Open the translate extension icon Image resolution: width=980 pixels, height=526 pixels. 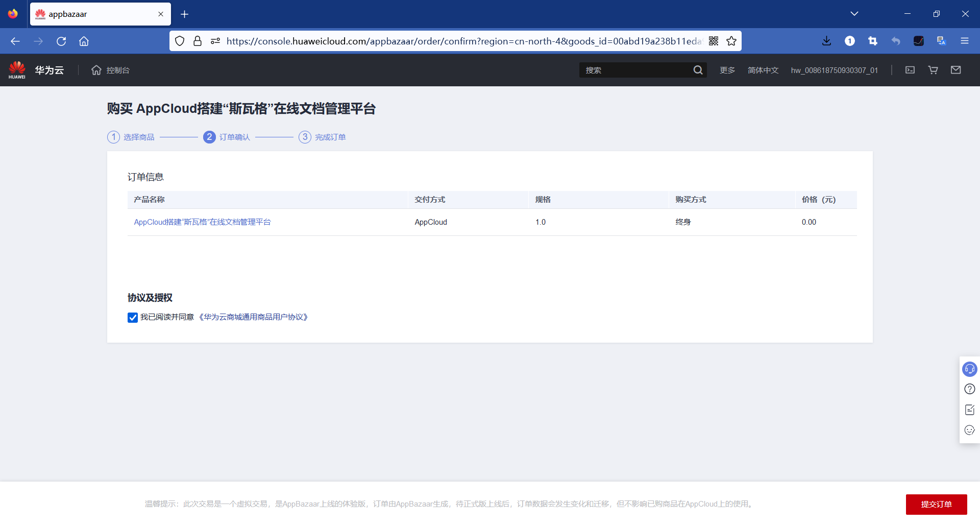[x=941, y=41]
